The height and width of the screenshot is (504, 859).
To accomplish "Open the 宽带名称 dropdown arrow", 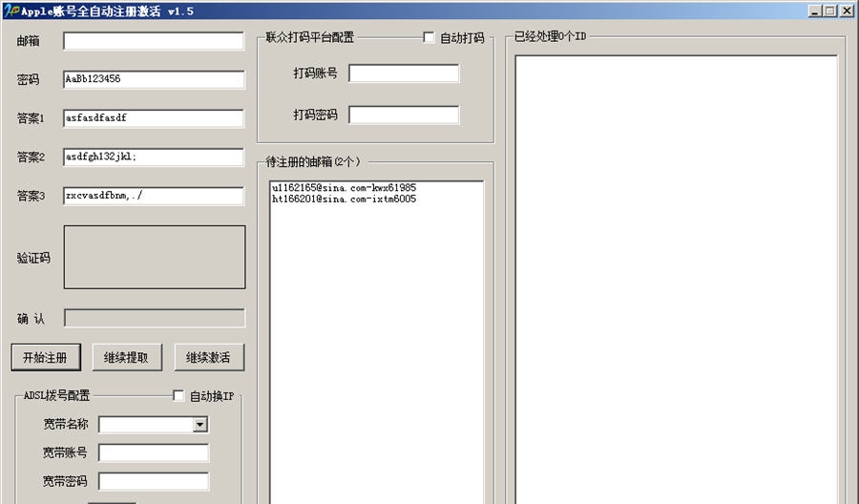I will point(200,425).
